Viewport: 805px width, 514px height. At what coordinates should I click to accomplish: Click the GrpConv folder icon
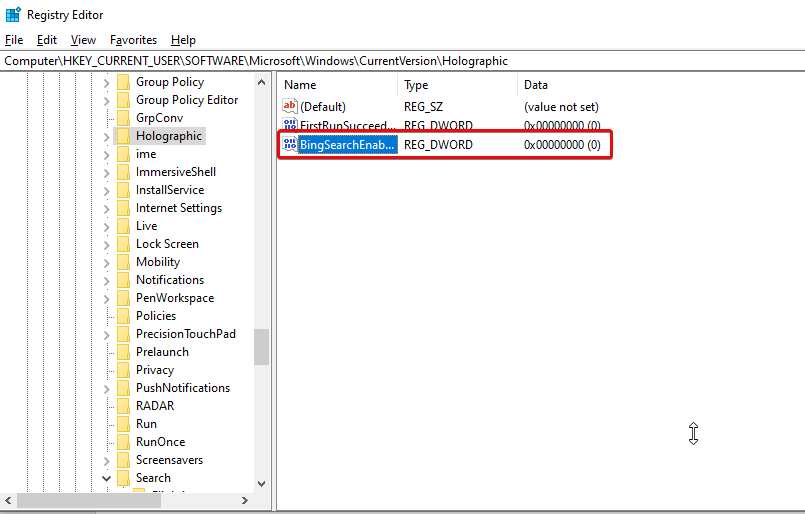click(123, 118)
